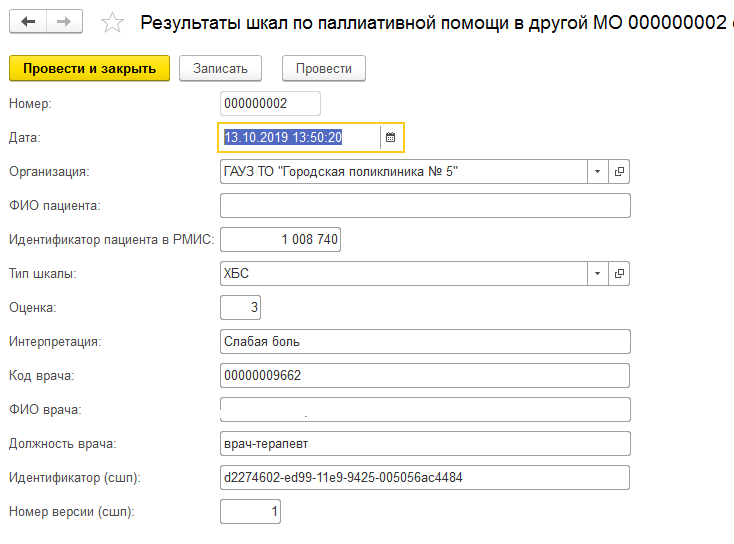Focus the empty ФИО пациента field
Screen dimensions: 734x544
point(424,205)
